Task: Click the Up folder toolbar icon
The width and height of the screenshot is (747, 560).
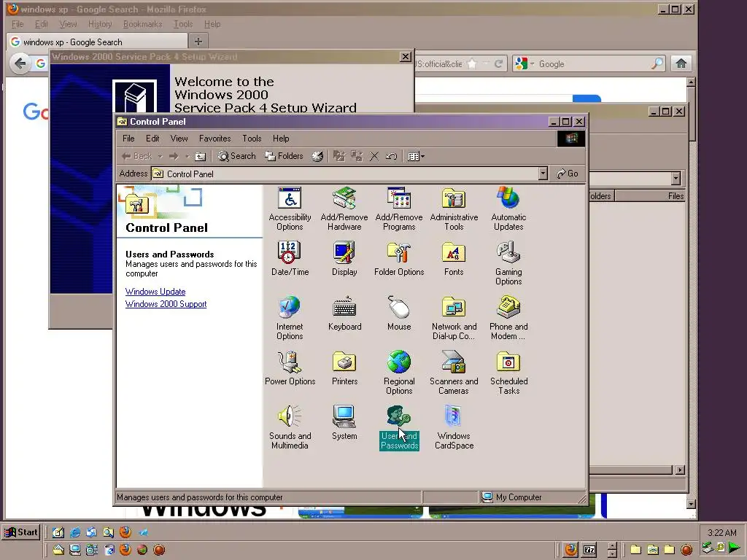Action: [x=201, y=156]
